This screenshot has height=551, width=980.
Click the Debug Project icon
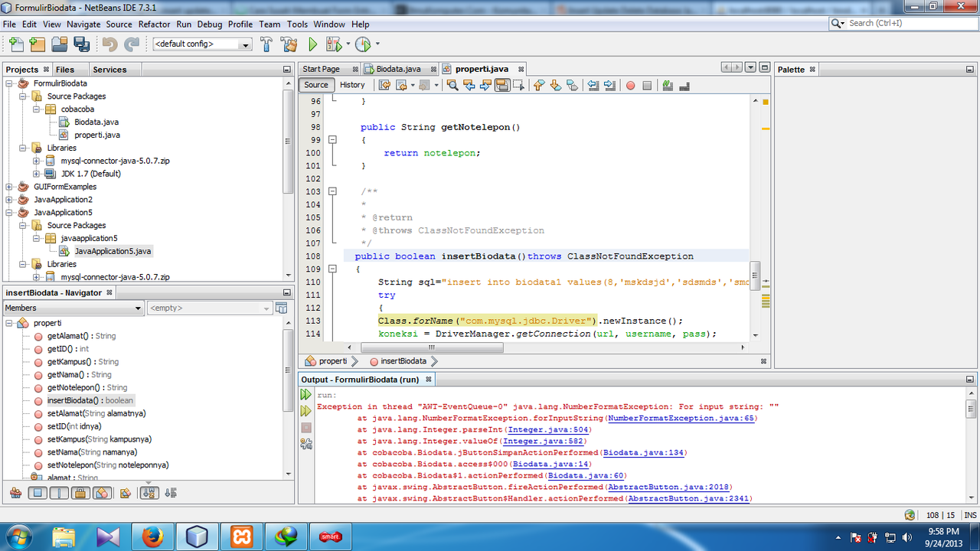coord(335,44)
